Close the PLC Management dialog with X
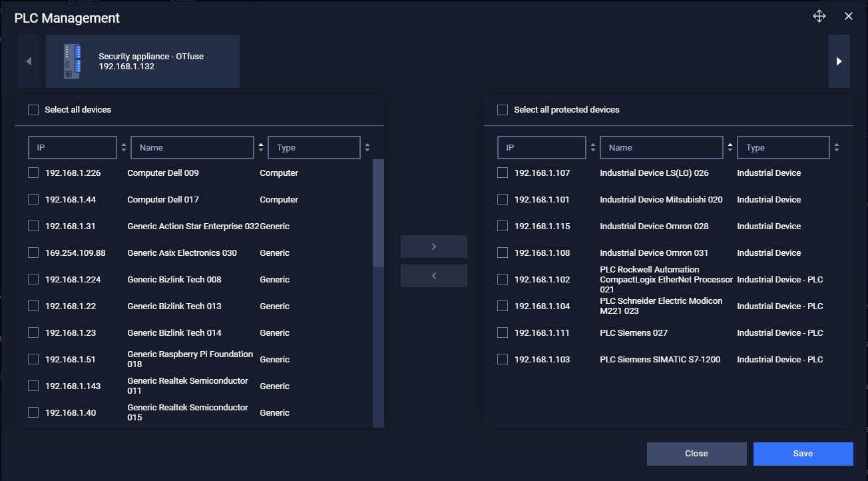The image size is (868, 481). tap(849, 16)
